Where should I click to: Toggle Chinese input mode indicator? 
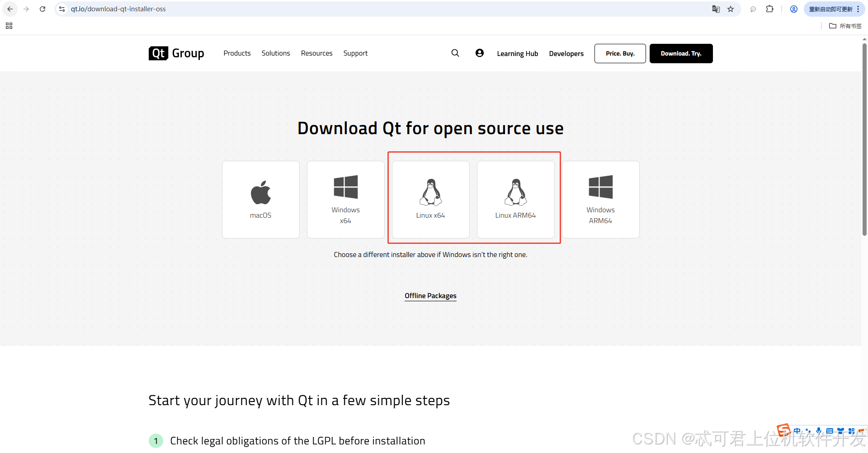tap(797, 431)
